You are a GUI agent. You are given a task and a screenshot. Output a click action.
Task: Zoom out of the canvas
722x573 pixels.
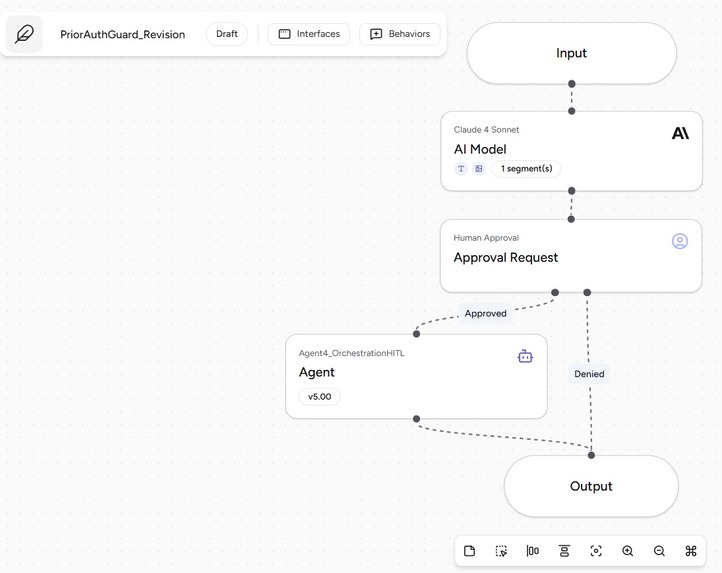tap(659, 551)
